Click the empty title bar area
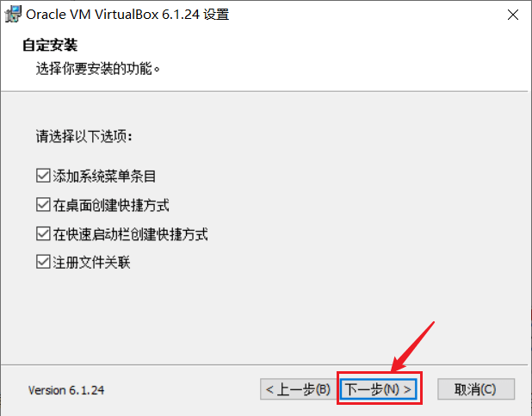Screen dimensions: 532x416 click(x=367, y=15)
